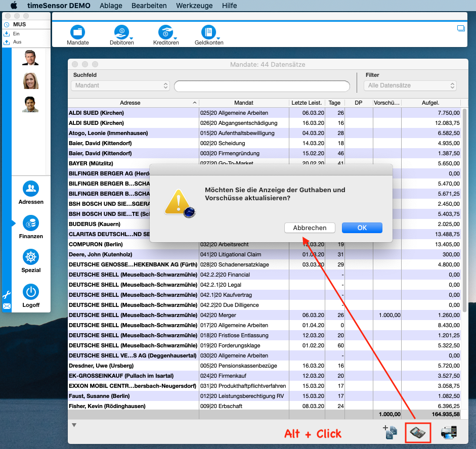
Task: Select Atogo, Leonie (Immenhausen) row
Action: point(265,133)
